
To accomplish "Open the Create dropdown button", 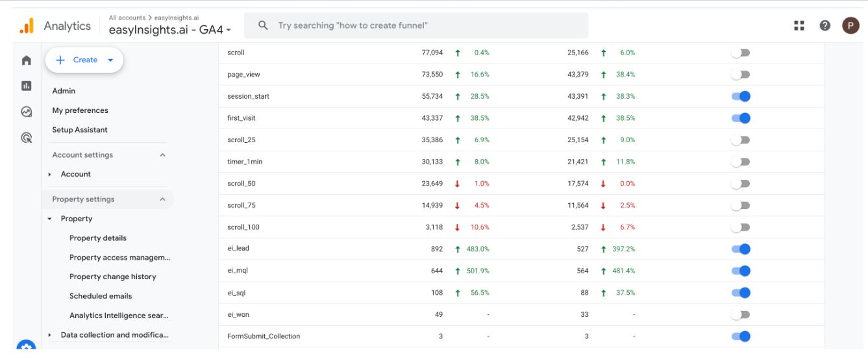I will tap(84, 60).
